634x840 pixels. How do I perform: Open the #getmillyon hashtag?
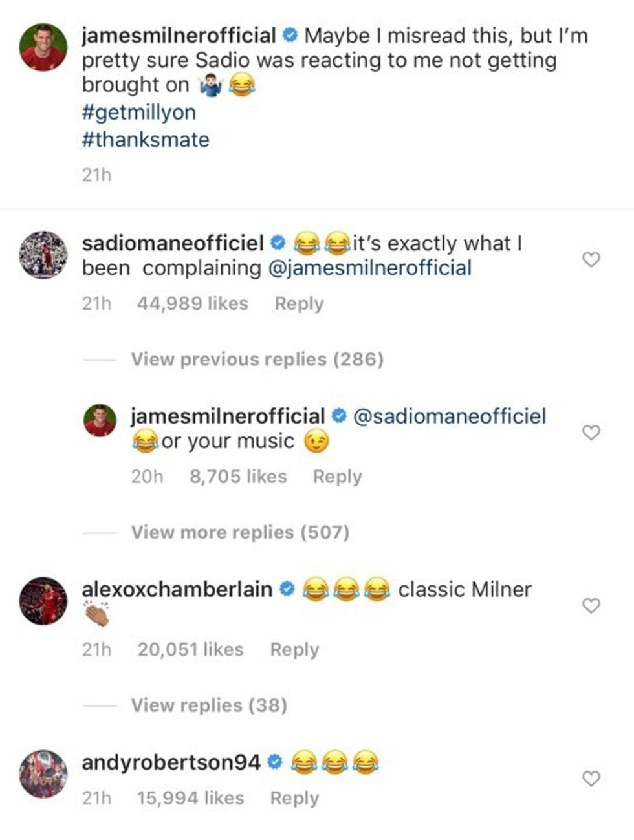tap(139, 113)
